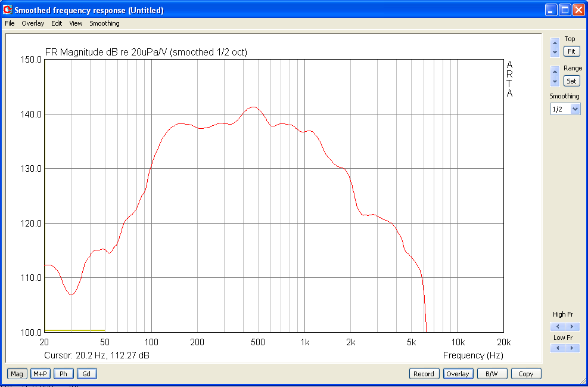Show the Gd group delay view

click(86, 374)
